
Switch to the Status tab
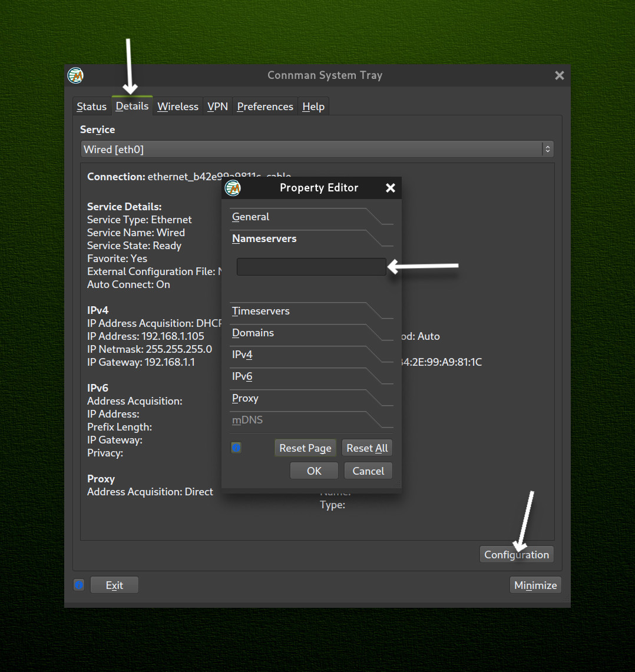click(91, 106)
